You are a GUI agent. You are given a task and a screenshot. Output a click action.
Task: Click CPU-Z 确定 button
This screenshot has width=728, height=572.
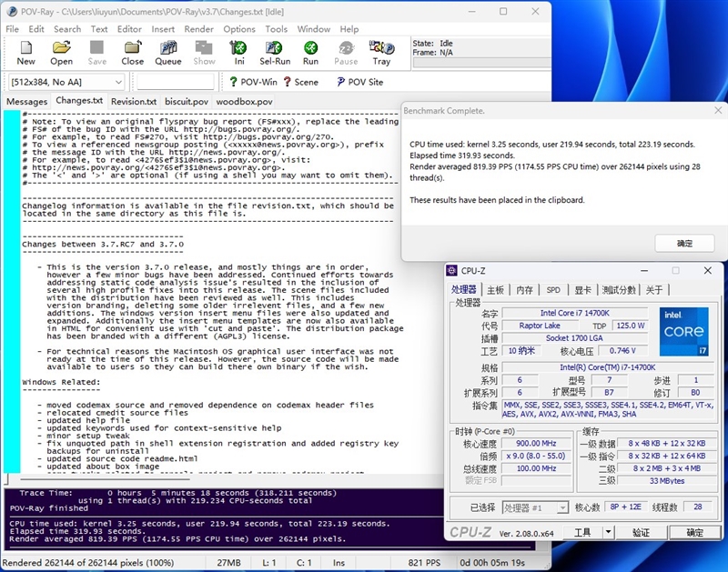click(694, 532)
